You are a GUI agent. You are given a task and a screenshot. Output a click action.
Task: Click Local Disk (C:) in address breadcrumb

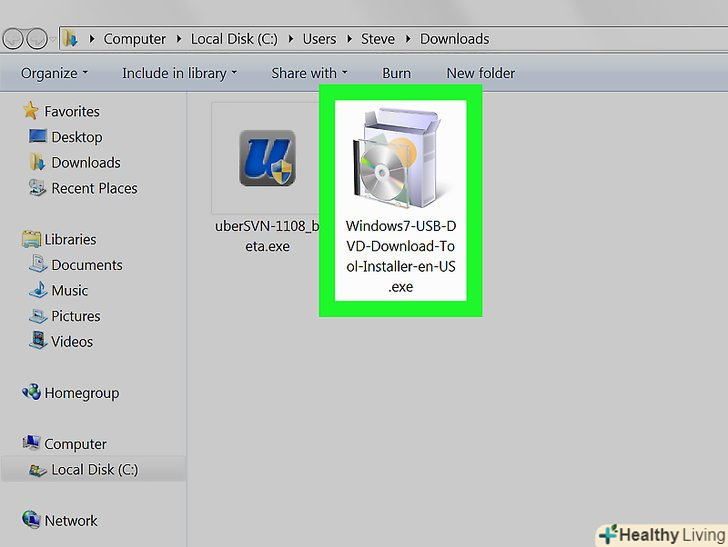(234, 39)
